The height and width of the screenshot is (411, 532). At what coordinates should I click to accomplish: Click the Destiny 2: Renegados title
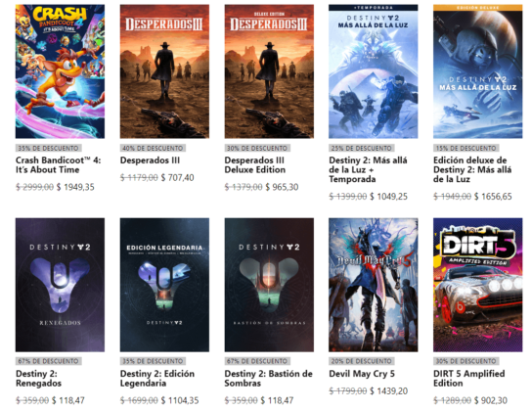(39, 379)
